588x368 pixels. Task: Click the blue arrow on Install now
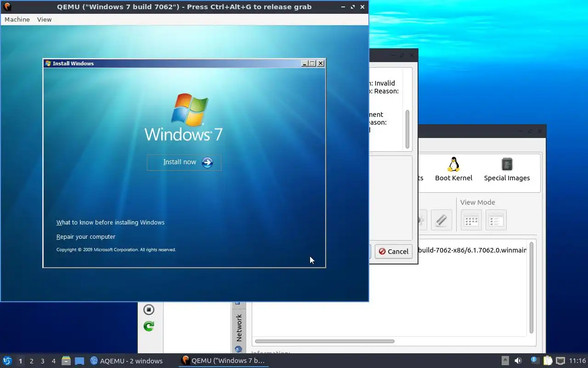coord(207,162)
